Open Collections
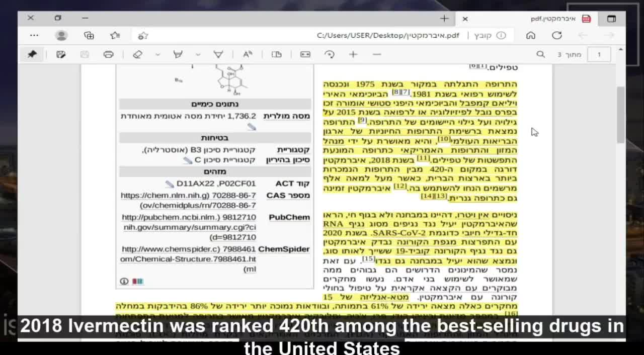Viewport: 644px width, 355px height. [89, 35]
